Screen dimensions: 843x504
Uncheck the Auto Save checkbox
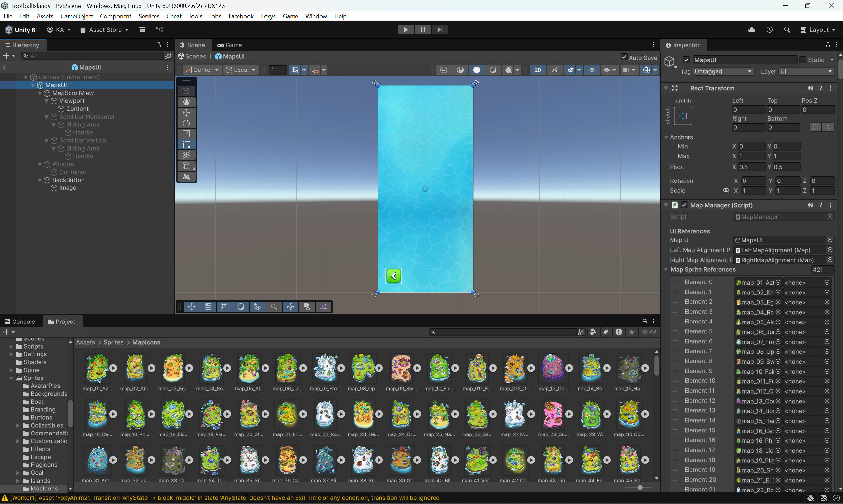[x=624, y=57]
